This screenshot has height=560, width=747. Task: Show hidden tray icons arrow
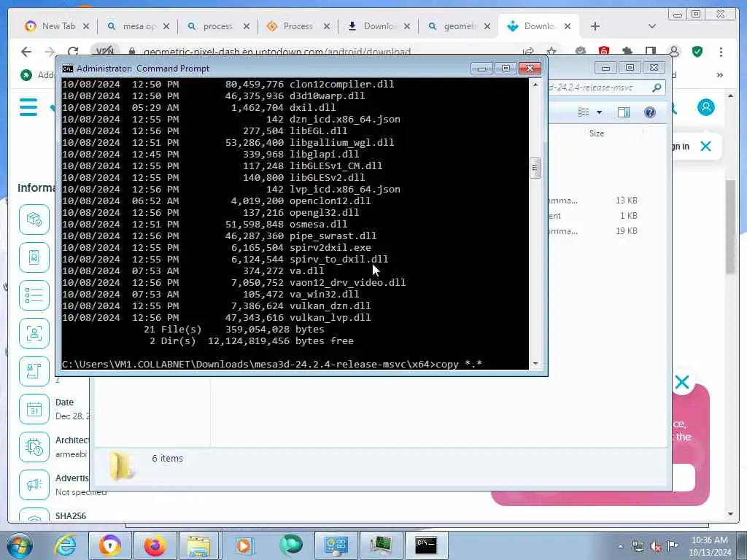(620, 546)
